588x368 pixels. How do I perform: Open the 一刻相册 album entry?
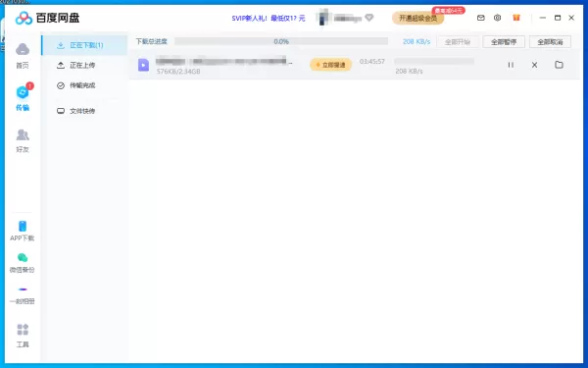point(23,295)
